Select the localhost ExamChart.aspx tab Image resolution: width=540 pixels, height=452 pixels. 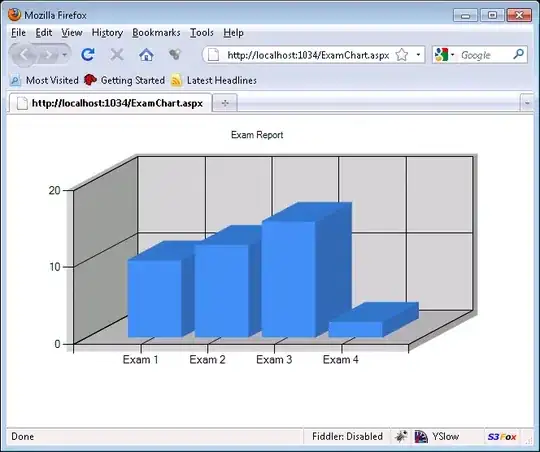point(111,103)
